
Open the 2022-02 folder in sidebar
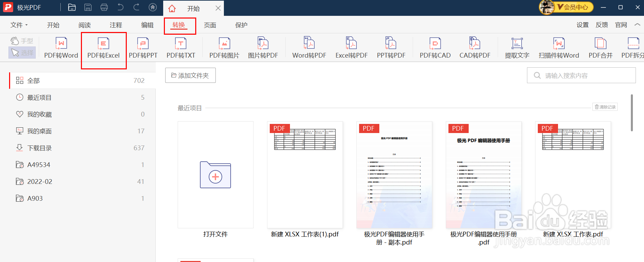(83, 182)
